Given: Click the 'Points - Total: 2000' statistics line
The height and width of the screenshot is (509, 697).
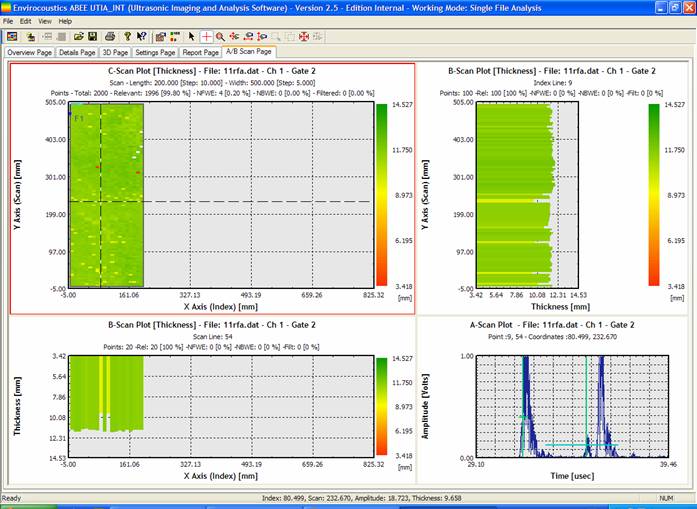Looking at the screenshot, I should (212, 93).
